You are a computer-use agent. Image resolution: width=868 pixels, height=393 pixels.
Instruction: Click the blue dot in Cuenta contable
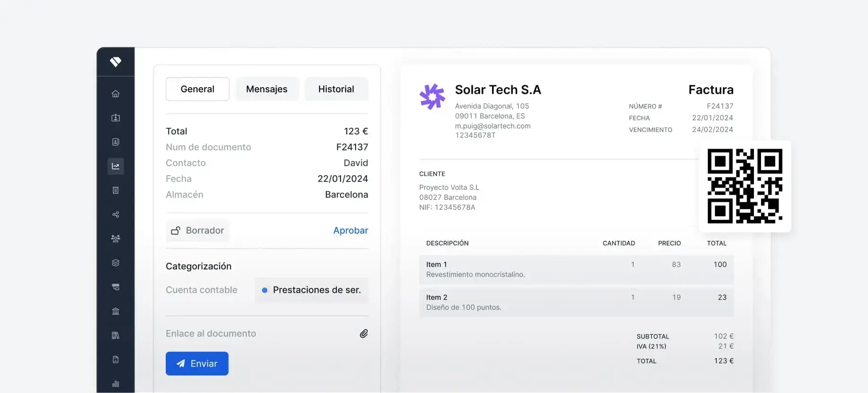coord(265,290)
